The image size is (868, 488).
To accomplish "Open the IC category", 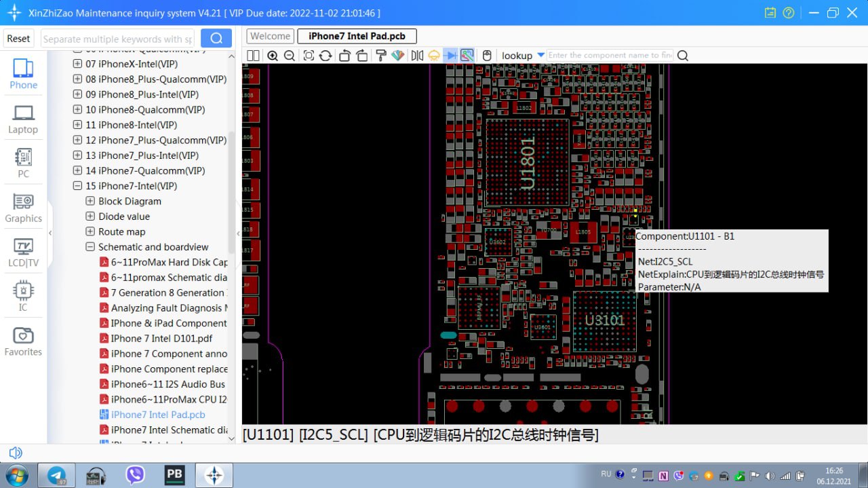I will (23, 297).
